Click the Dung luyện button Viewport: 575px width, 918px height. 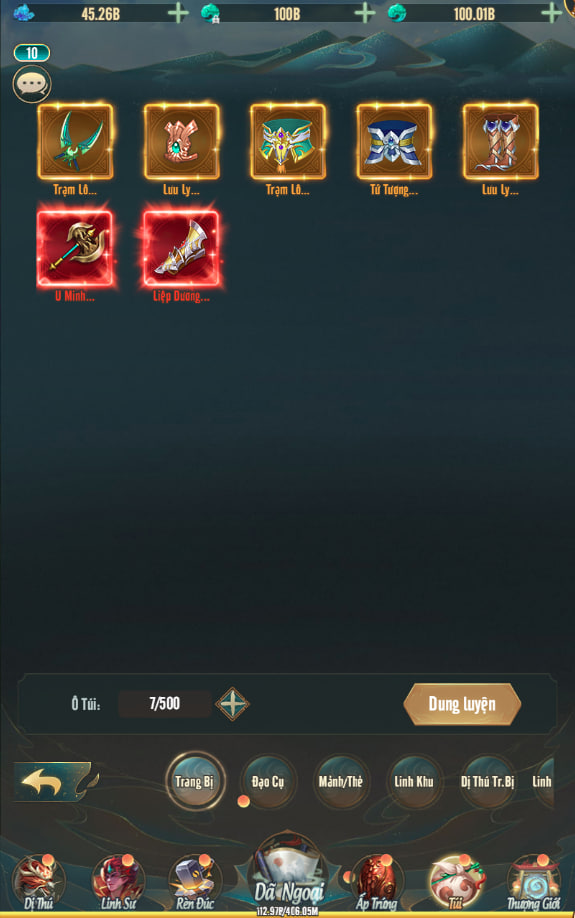point(462,704)
